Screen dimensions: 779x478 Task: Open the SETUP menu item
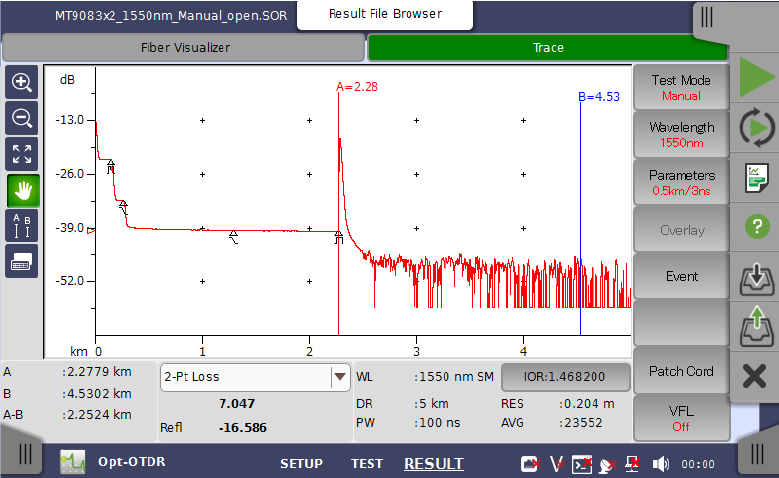coord(300,464)
